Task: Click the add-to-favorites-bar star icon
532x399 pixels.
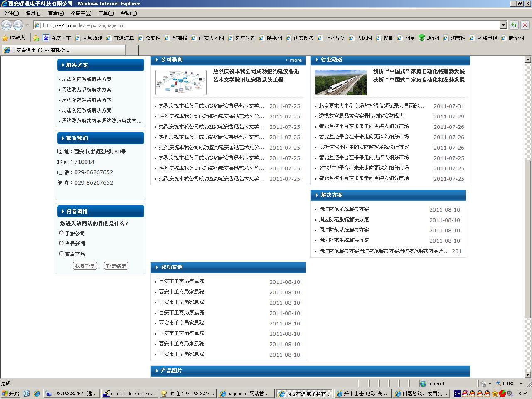Action: pos(36,38)
